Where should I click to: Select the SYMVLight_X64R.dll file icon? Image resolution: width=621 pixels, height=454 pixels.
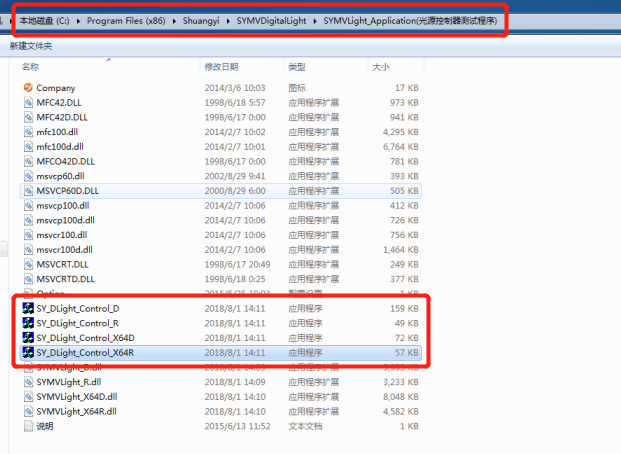(28, 411)
